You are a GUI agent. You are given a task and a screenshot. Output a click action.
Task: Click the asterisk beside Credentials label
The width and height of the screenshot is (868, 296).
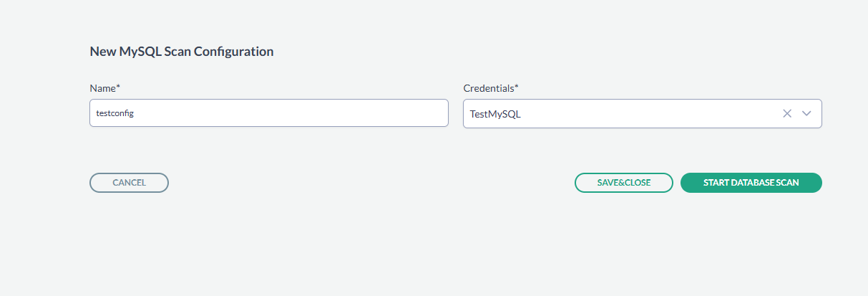[x=517, y=87]
